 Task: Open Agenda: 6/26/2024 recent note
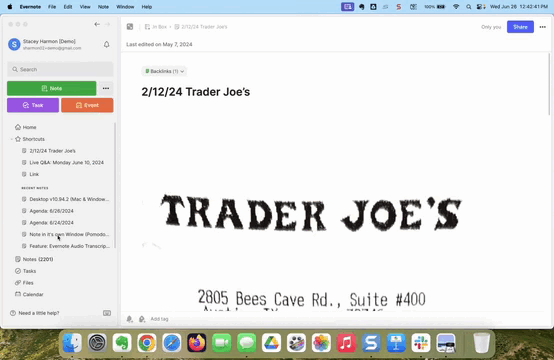coord(52,211)
